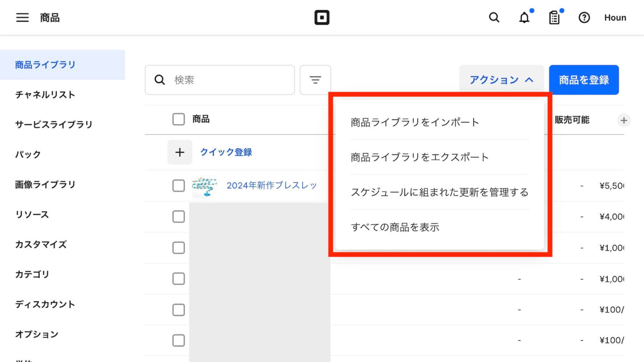Click the plus icon next to クイック登録
The width and height of the screenshot is (644, 362).
click(180, 152)
